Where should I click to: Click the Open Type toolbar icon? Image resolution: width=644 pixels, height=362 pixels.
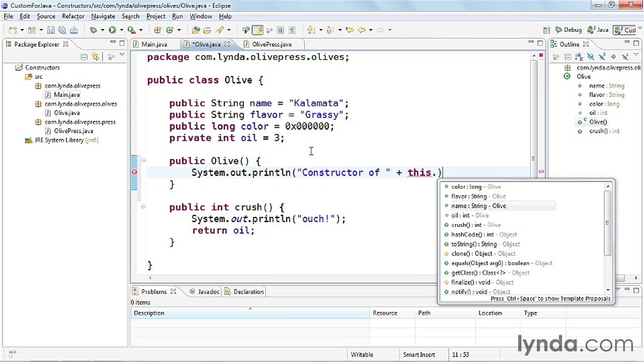196,30
